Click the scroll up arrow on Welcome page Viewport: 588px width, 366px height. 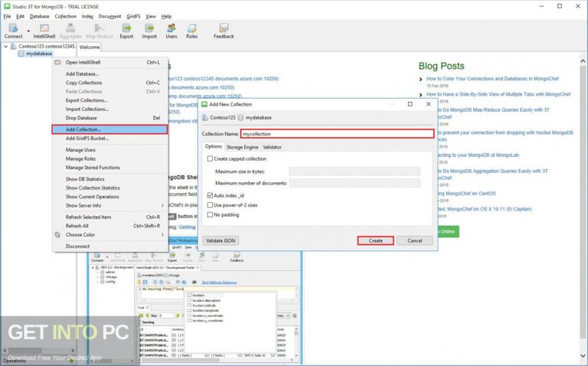click(x=583, y=60)
